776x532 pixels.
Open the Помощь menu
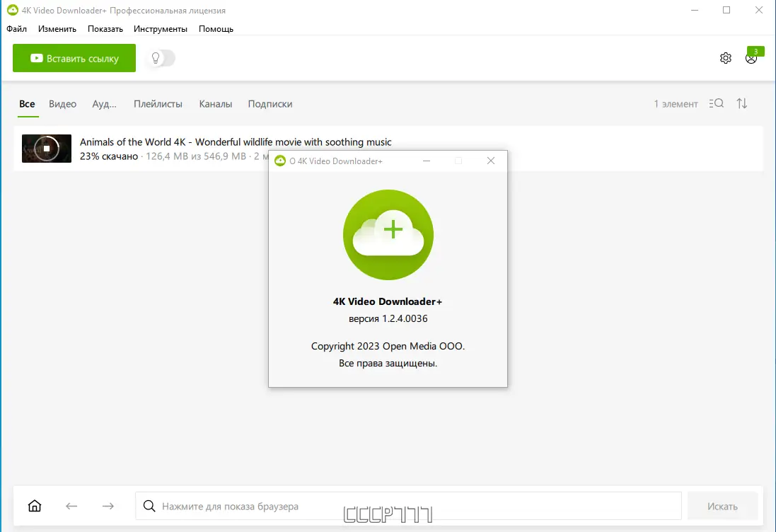[x=216, y=29]
